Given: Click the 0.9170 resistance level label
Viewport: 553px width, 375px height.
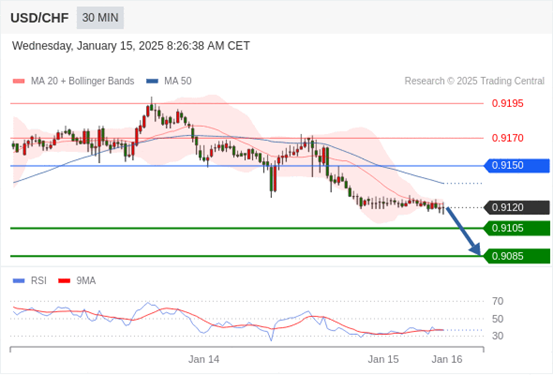Looking at the screenshot, I should (508, 138).
